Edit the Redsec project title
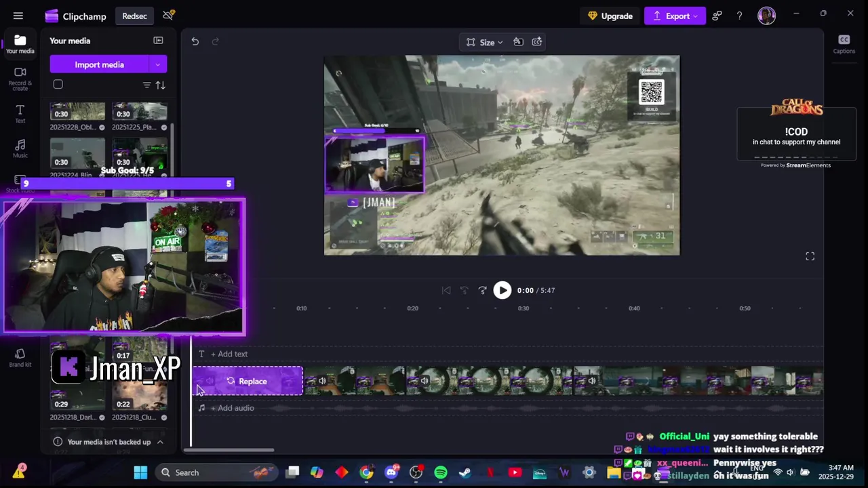The image size is (868, 488). (134, 16)
